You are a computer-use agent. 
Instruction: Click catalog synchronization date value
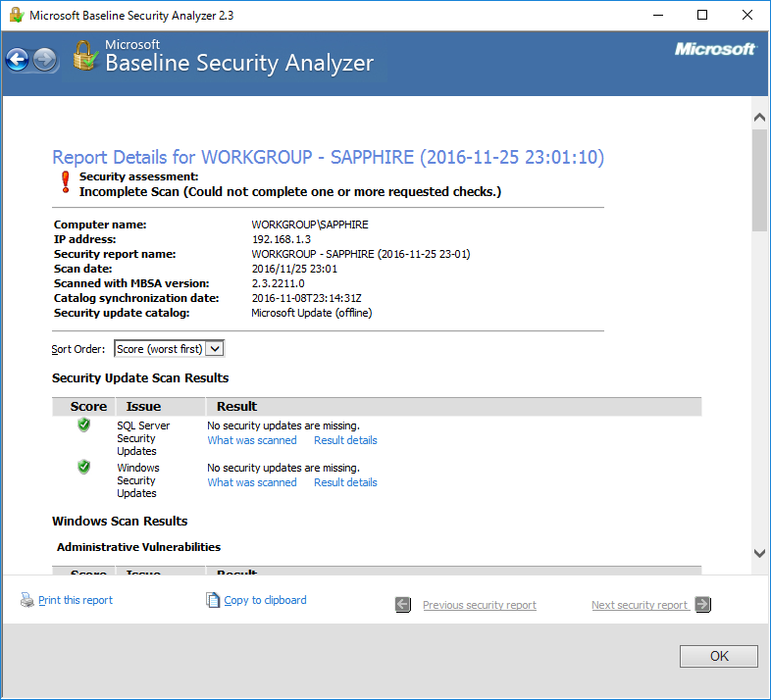[x=306, y=298]
